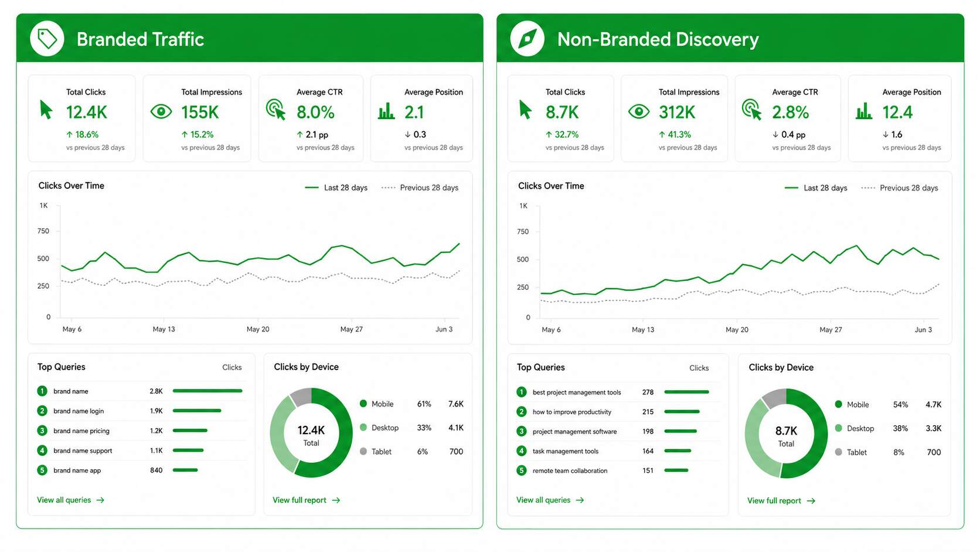Click the compass icon beside Non-Branded Discovery

(x=527, y=39)
